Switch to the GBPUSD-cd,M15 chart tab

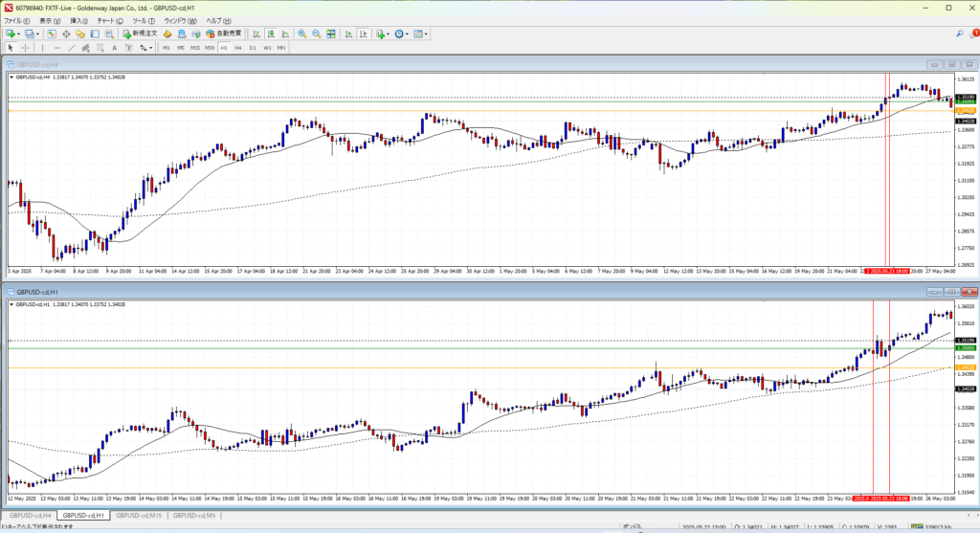coord(139,516)
